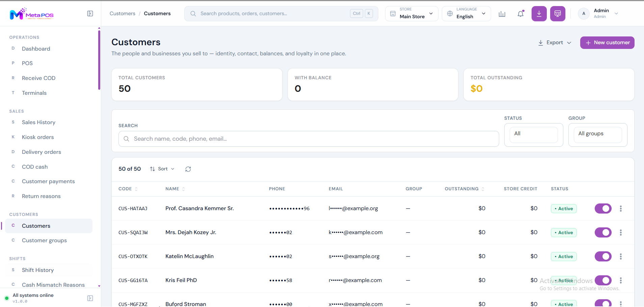
Task: Focus the search name, code, phone field
Action: pyautogui.click(x=308, y=139)
